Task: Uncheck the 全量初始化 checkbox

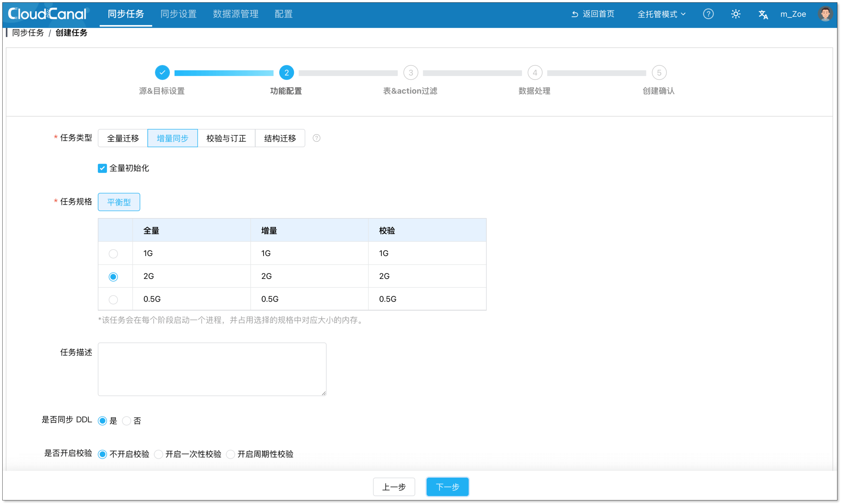Action: coord(102,168)
